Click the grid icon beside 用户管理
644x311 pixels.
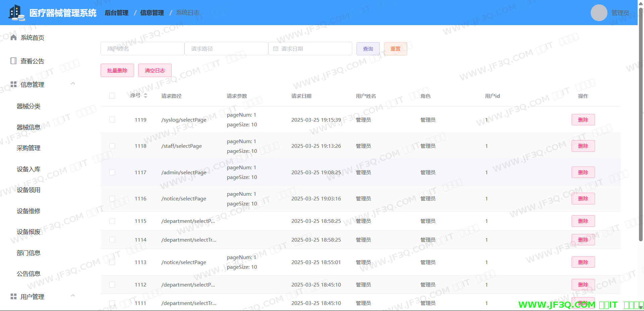pos(13,297)
